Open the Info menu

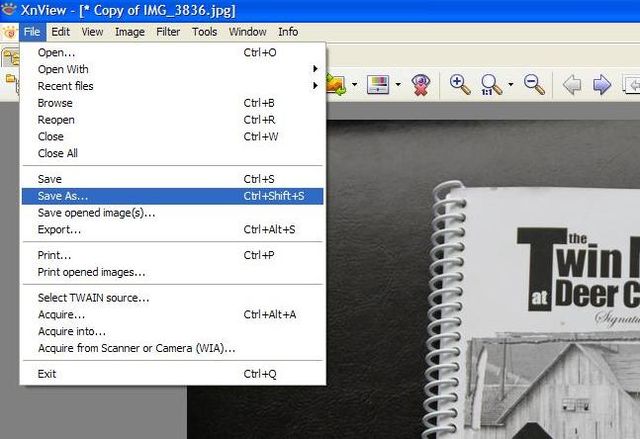click(288, 32)
